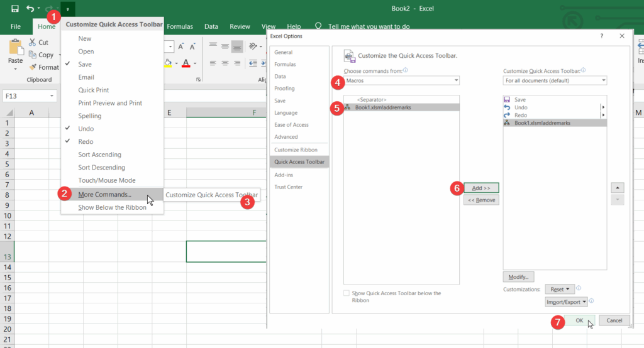Click the Tell me what you want to do box

click(369, 26)
